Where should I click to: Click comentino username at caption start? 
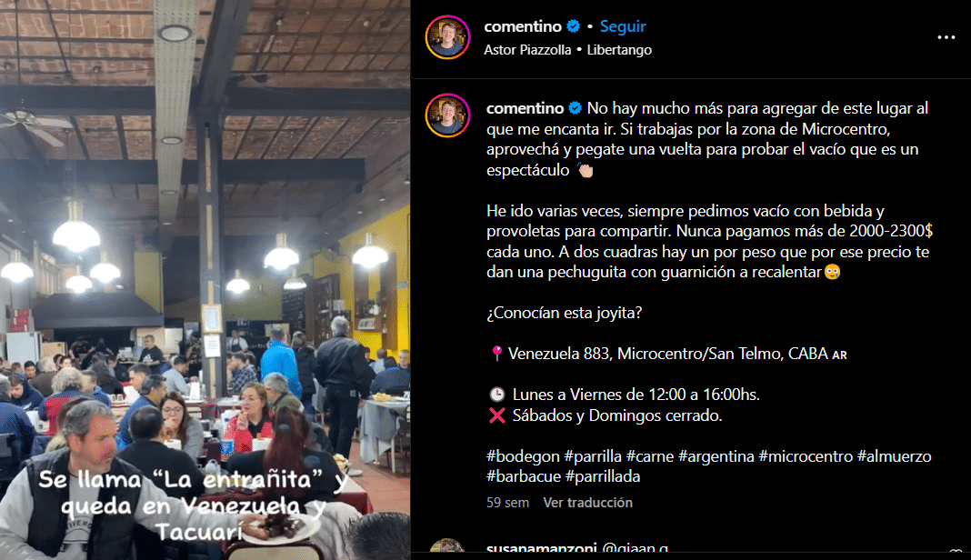[x=526, y=108]
